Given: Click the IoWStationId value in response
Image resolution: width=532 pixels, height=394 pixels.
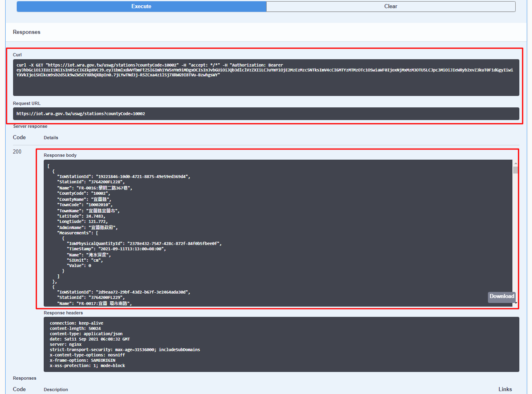Looking at the screenshot, I should 142,177.
